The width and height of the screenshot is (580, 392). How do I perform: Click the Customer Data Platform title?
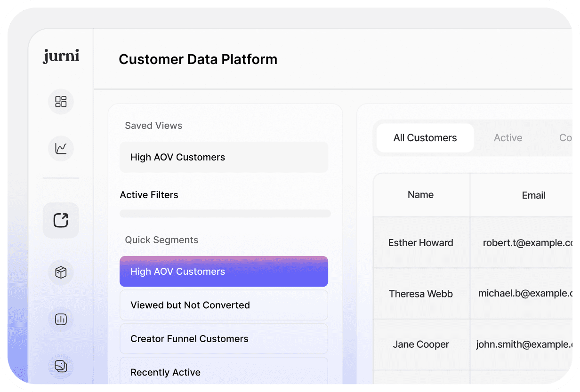(x=198, y=59)
